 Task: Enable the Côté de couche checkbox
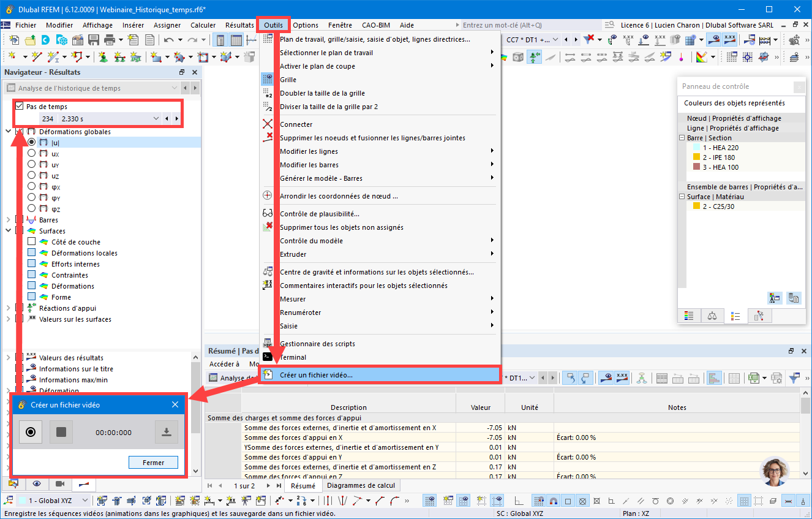[x=32, y=242]
